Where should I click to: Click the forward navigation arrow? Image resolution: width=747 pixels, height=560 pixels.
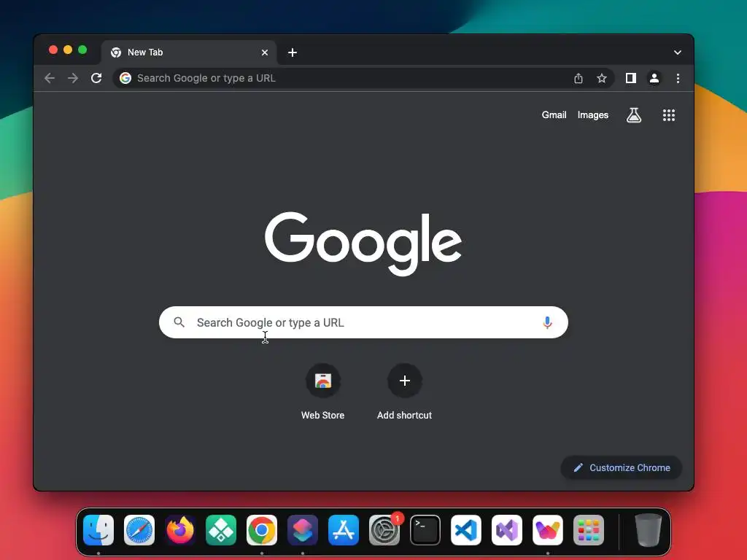pyautogui.click(x=73, y=78)
